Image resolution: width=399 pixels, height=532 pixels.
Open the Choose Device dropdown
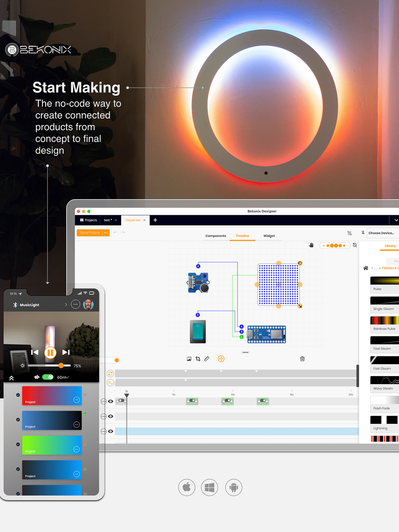point(383,233)
